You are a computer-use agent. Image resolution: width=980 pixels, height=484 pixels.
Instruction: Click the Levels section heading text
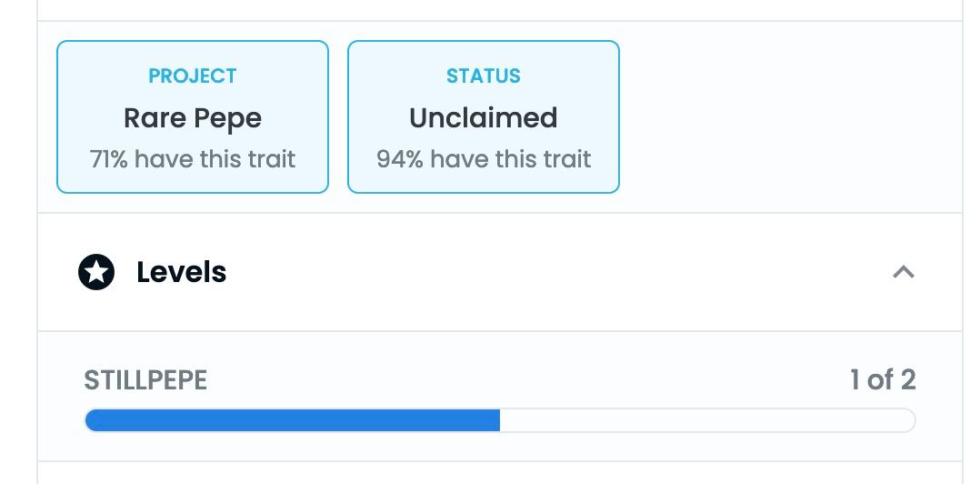click(181, 272)
